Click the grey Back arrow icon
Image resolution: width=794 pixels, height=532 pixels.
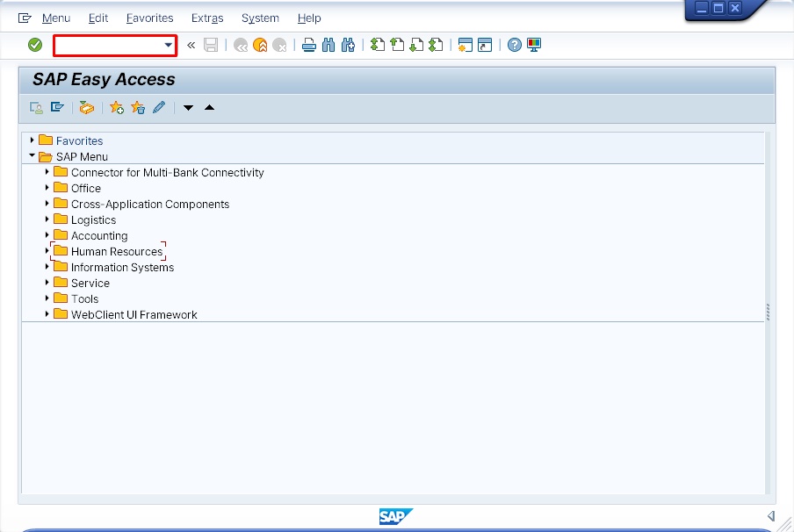[x=240, y=45]
